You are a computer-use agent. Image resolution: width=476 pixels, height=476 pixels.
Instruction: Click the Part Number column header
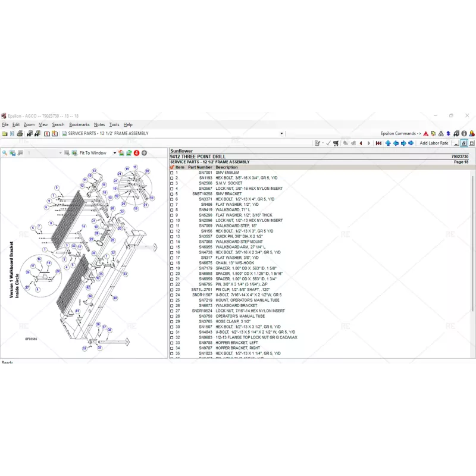200,167
